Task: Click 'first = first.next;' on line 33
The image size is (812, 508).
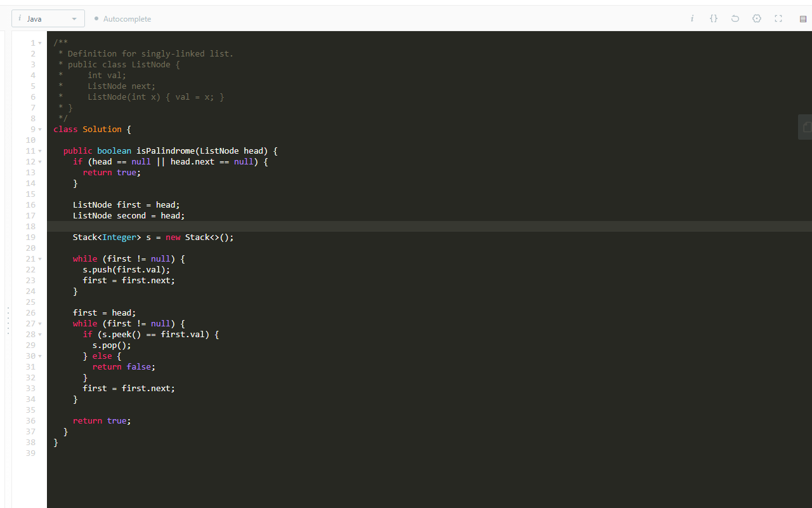Action: click(129, 388)
